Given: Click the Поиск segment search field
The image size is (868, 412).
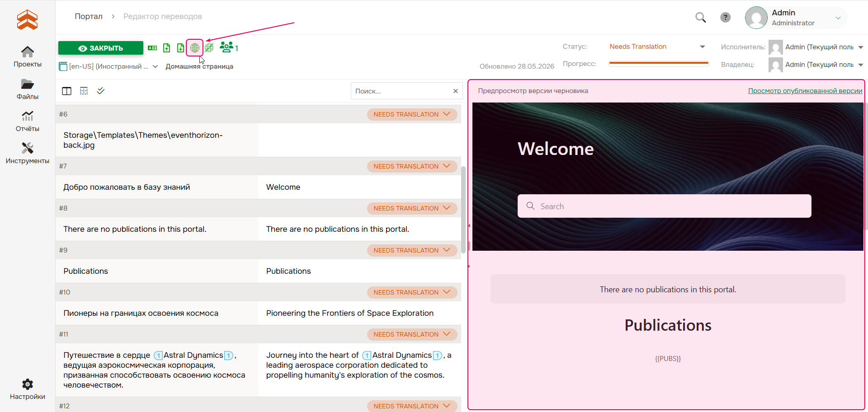Looking at the screenshot, I should 402,91.
